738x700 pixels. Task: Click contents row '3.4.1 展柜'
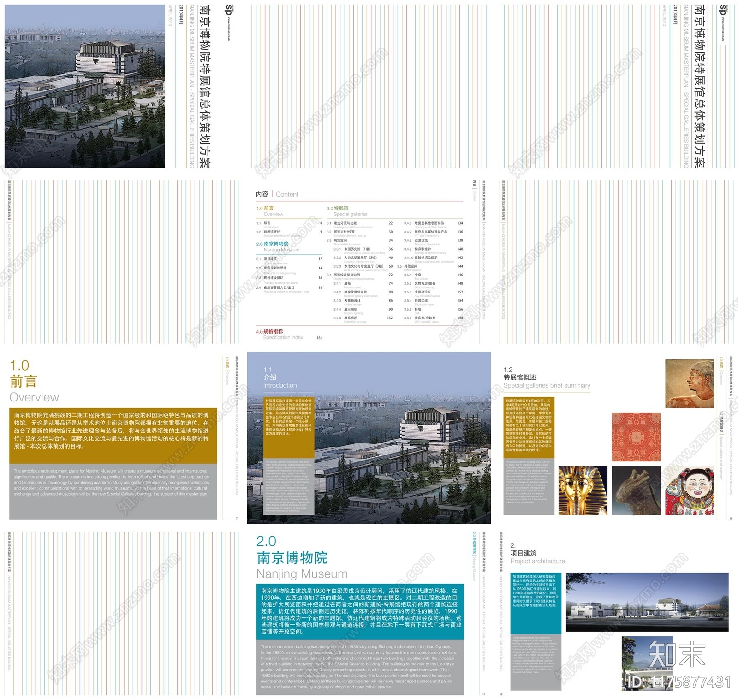tap(363, 284)
